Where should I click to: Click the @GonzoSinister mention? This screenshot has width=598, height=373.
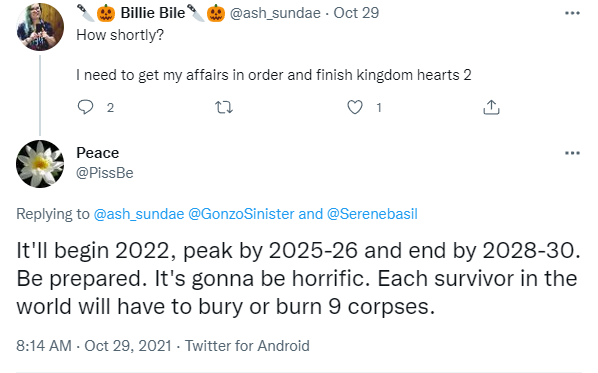[241, 214]
